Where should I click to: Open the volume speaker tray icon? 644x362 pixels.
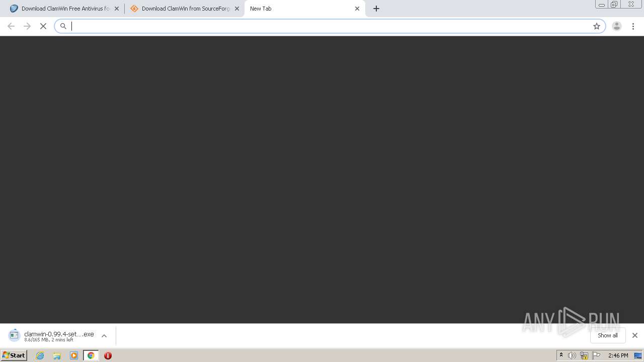coord(572,355)
